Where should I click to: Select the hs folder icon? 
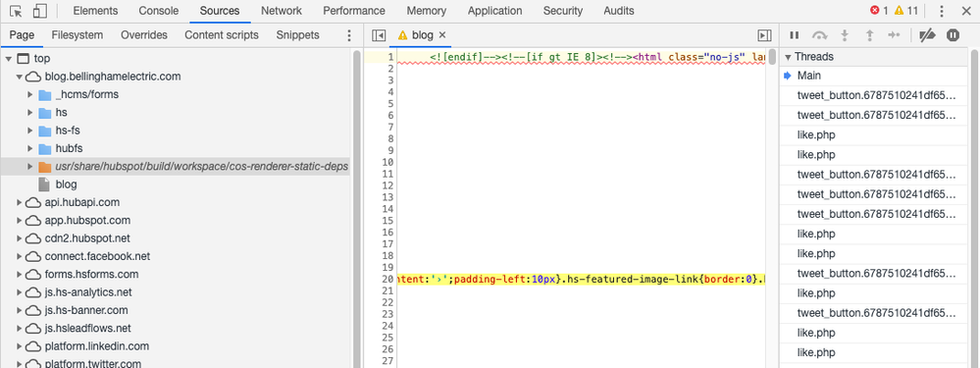(x=44, y=113)
